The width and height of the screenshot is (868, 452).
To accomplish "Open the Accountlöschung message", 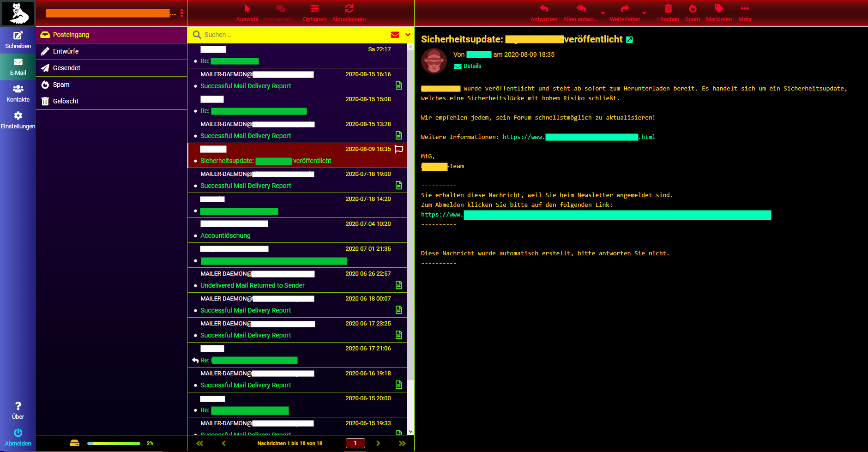I will click(x=225, y=235).
